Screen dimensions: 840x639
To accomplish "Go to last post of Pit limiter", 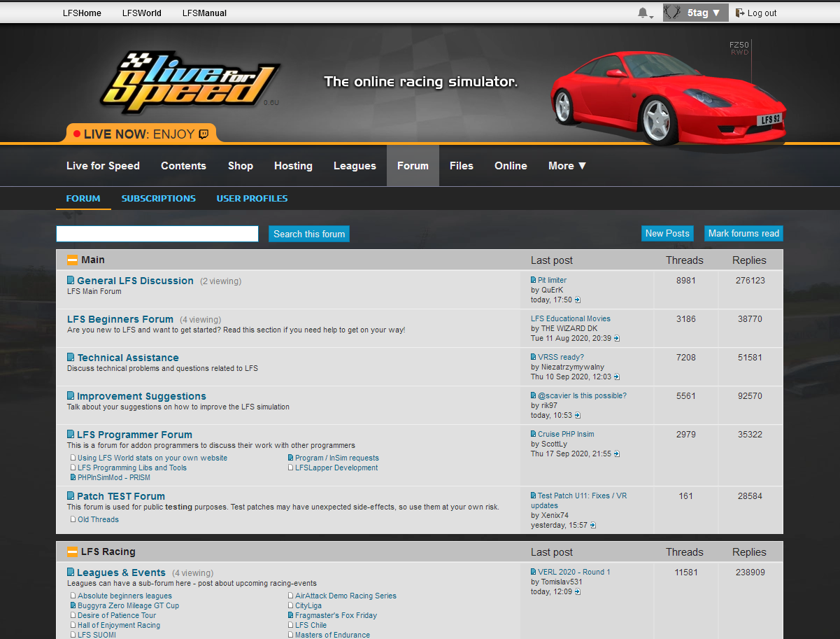I will 578,300.
